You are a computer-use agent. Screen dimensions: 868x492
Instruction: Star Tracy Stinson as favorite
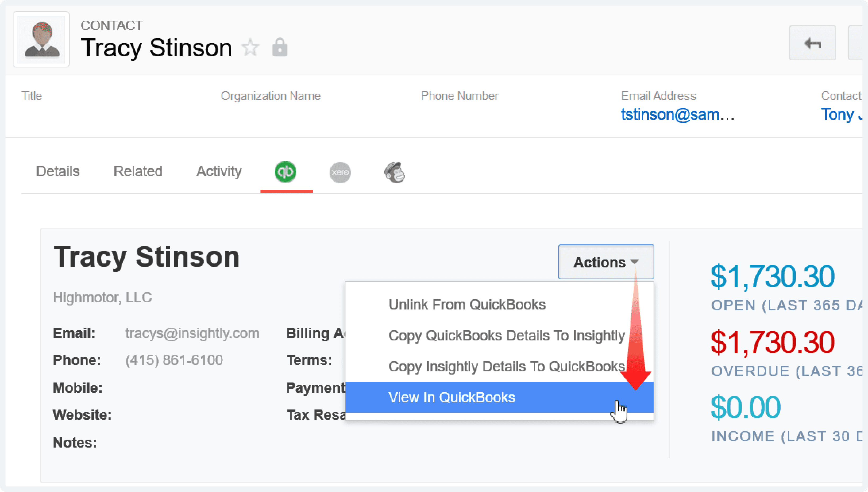click(251, 48)
